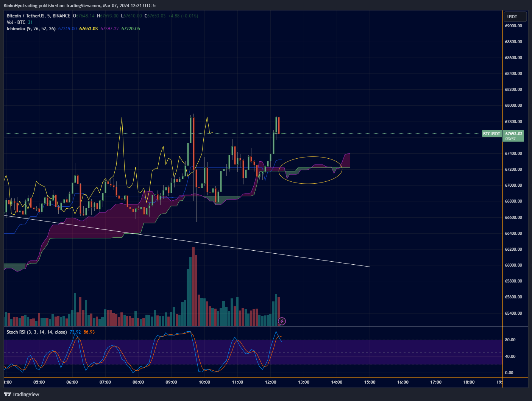Click the 67000.00 price axis label

coord(513,185)
